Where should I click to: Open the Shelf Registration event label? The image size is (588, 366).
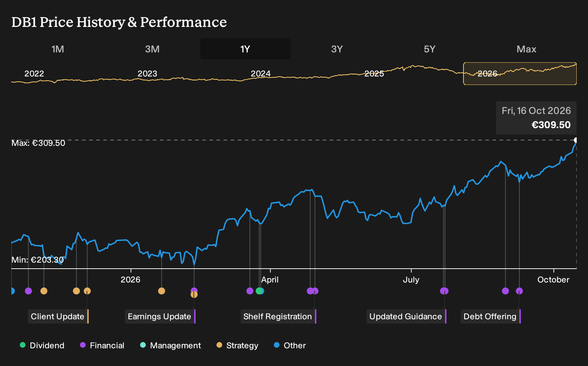[278, 316]
